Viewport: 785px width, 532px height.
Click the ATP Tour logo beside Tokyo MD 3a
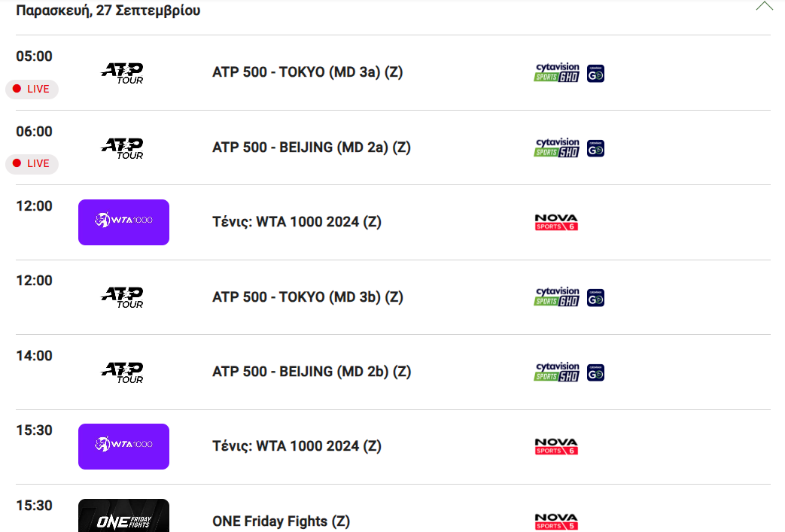(122, 73)
